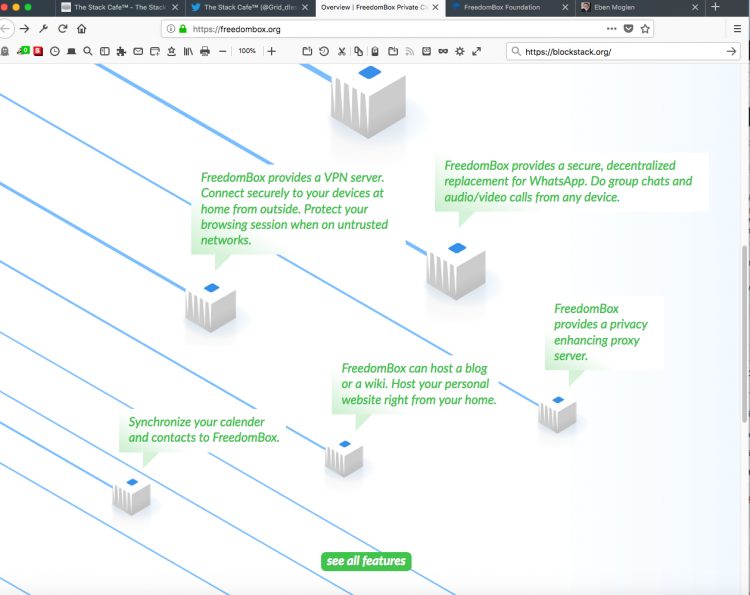Click the email link envelope icon
750x595 pixels.
click(138, 51)
